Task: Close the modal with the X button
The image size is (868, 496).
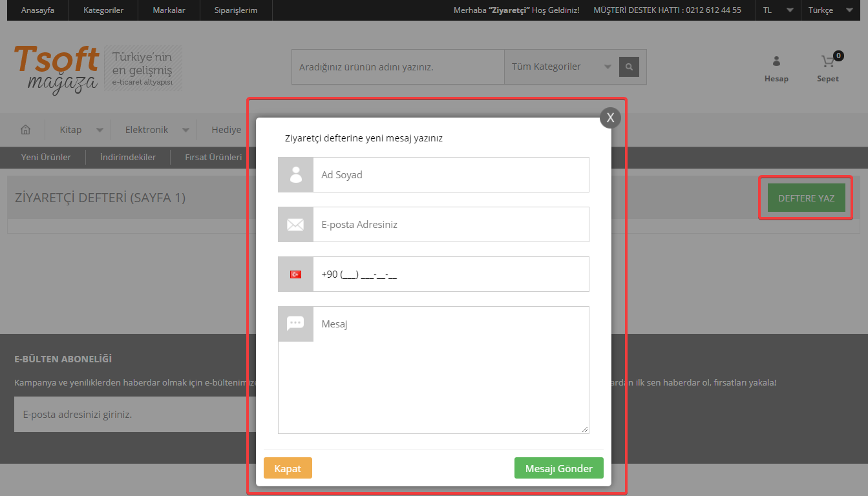Action: coord(610,118)
